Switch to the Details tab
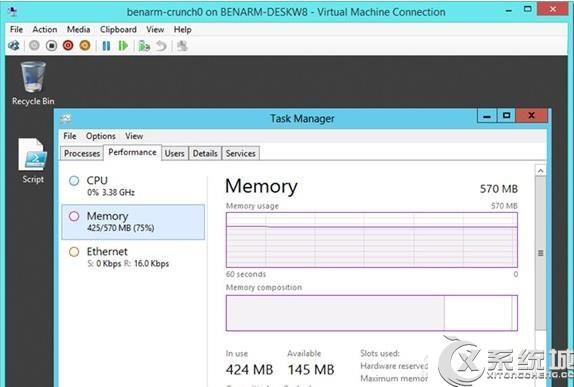Screen dimensions: 574x387 pyautogui.click(x=205, y=153)
